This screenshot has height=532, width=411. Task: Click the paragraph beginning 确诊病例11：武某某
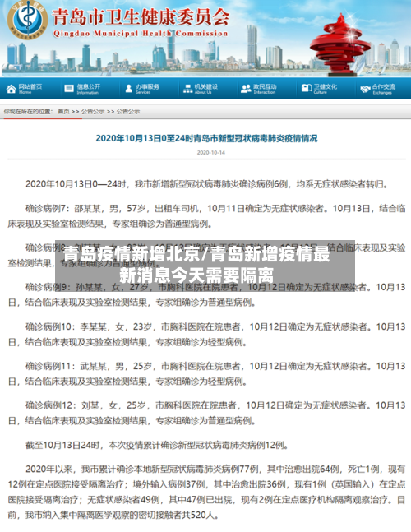click(x=206, y=373)
